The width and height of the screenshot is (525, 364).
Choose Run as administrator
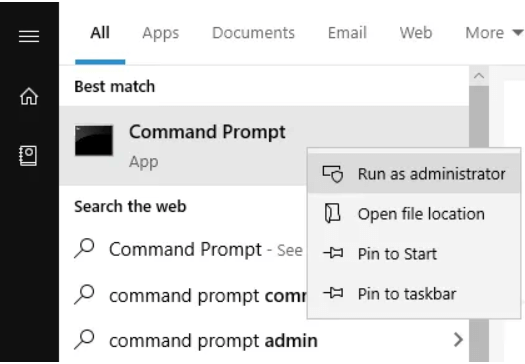click(x=414, y=174)
